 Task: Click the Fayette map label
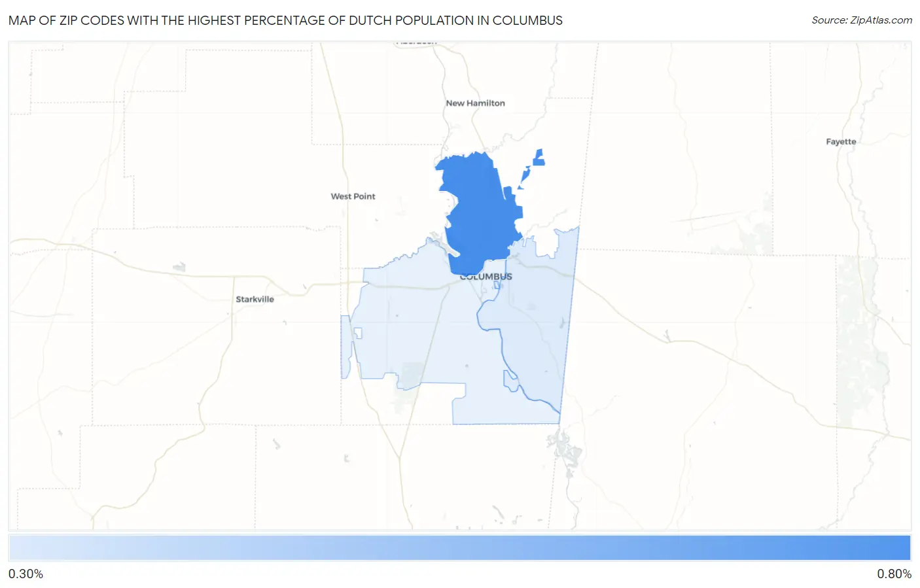coord(841,141)
